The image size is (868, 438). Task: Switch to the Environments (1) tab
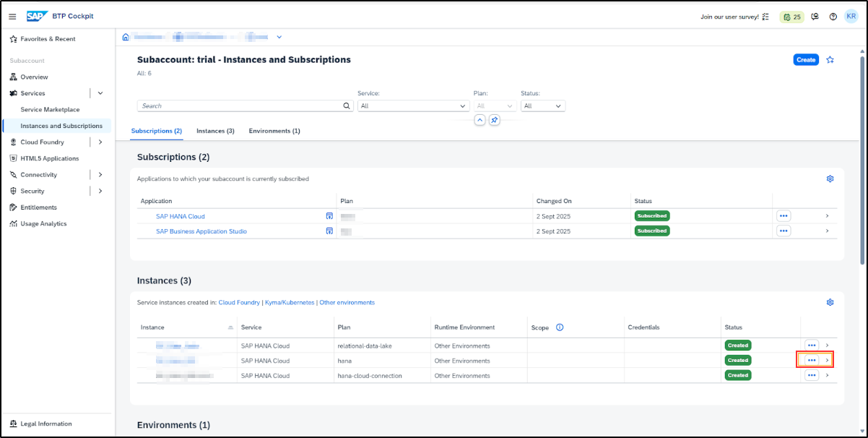click(274, 131)
